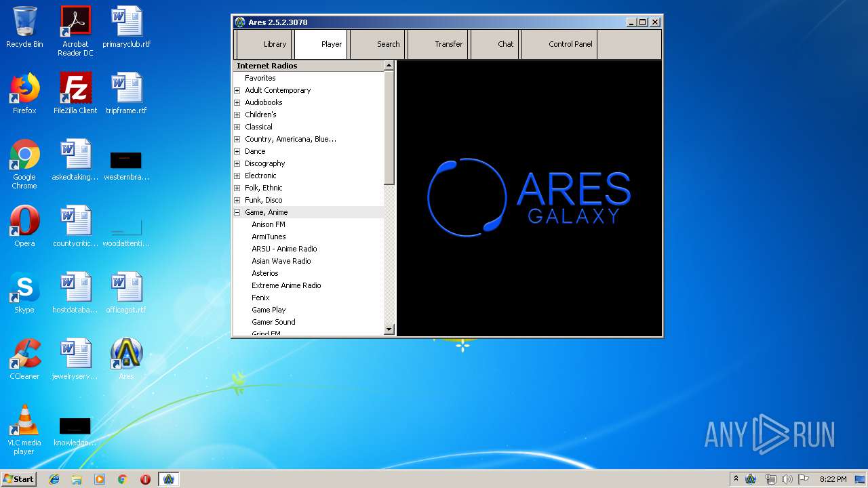The width and height of the screenshot is (868, 488).
Task: Launch CCleaner desktop shortcut
Action: tap(24, 359)
